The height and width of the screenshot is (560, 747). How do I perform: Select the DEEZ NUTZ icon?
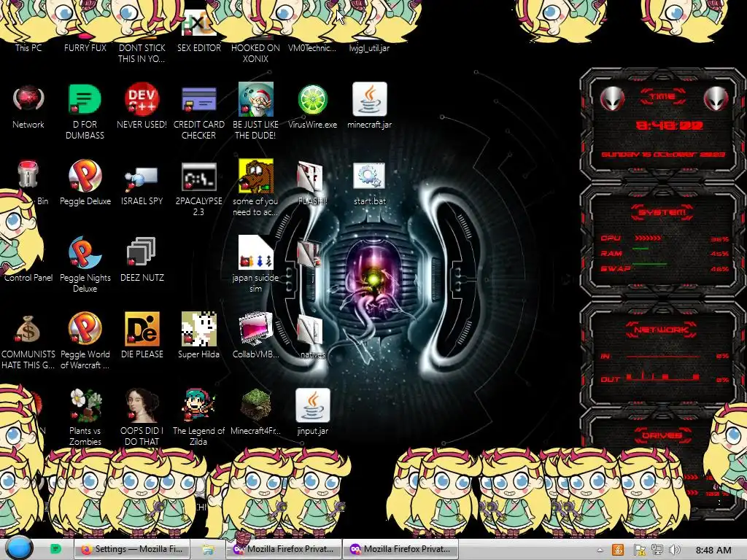[x=142, y=252]
